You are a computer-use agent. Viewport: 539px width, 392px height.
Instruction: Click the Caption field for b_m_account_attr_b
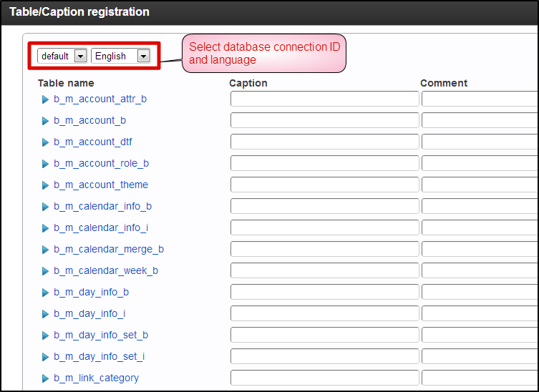pos(324,99)
